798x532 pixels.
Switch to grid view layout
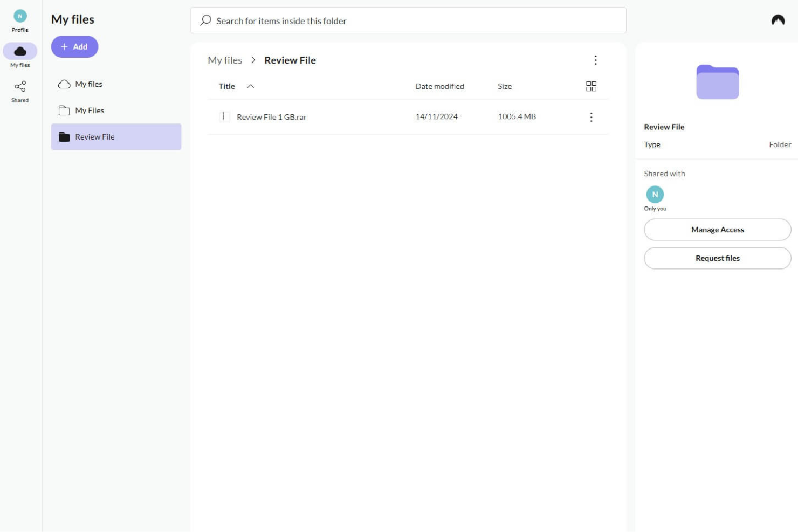[591, 86]
